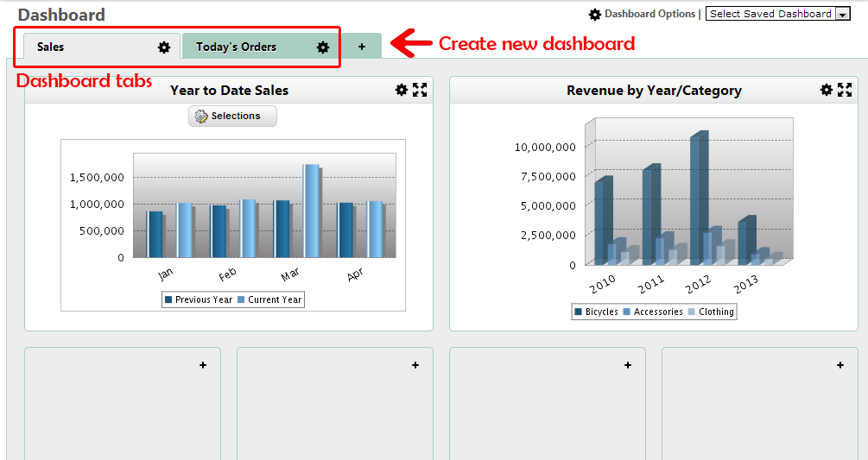
Task: Open settings gear on Sales tab
Action: (164, 47)
